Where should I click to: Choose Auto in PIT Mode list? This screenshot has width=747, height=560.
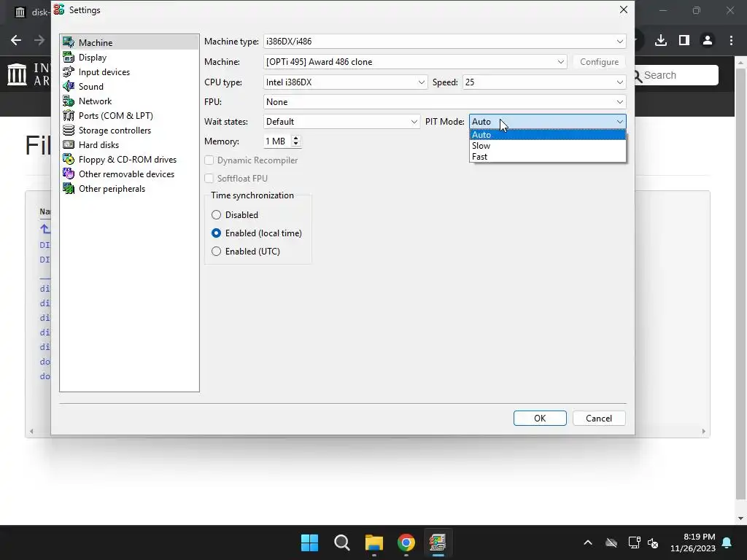[x=547, y=135]
